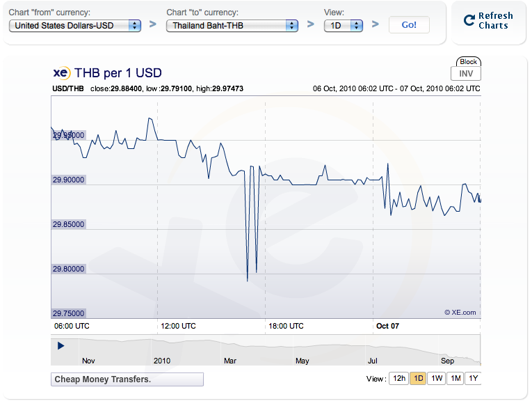Open the 'from' currency dropdown
532x408 pixels.
[x=72, y=26]
